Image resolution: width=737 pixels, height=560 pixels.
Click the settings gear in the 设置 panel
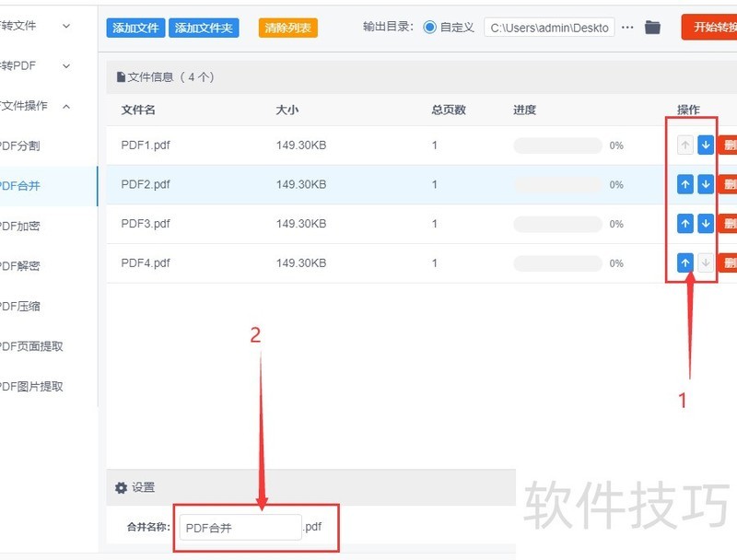click(121, 487)
